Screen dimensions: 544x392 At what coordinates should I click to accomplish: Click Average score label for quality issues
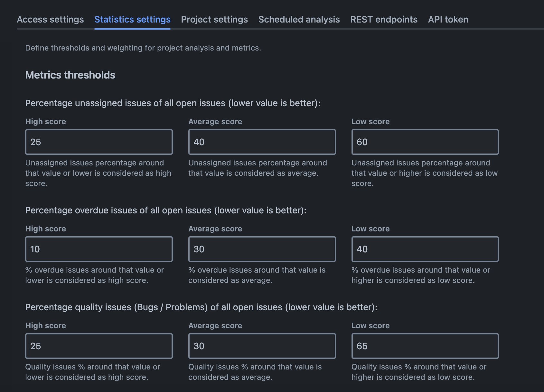tap(215, 326)
